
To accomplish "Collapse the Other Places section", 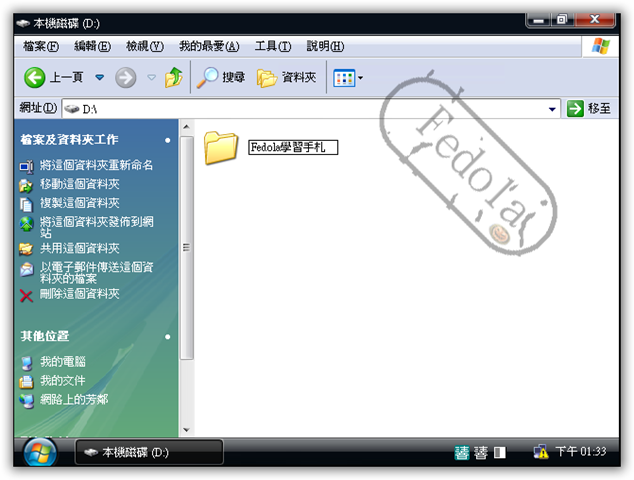I will pos(168,337).
